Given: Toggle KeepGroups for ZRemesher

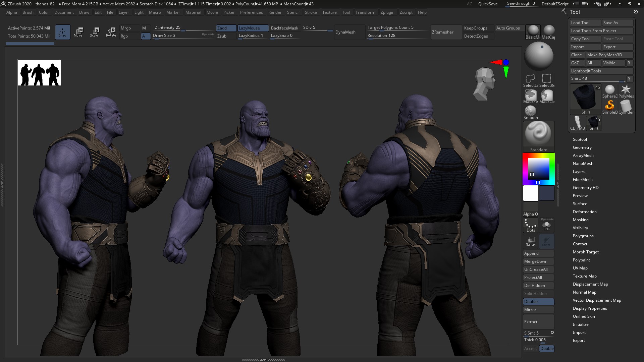Looking at the screenshot, I should (478, 28).
